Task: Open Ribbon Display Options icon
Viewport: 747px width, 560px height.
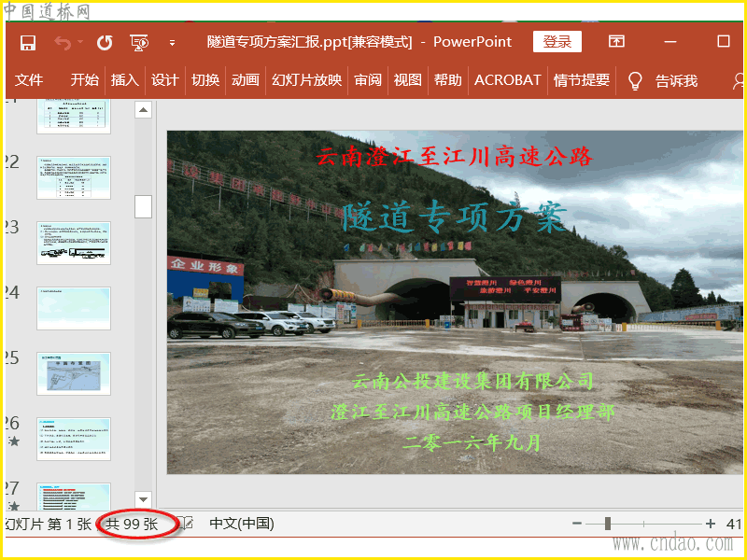Action: tap(616, 41)
